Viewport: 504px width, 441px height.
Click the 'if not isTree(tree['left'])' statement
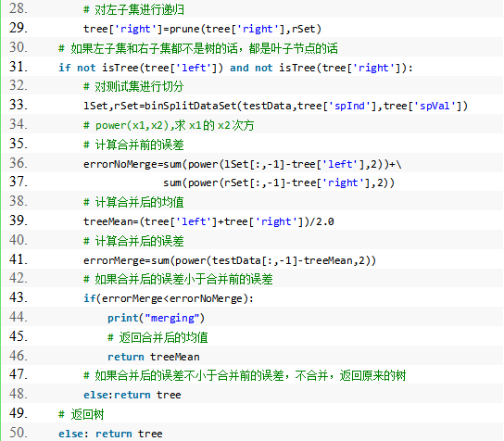pos(235,68)
